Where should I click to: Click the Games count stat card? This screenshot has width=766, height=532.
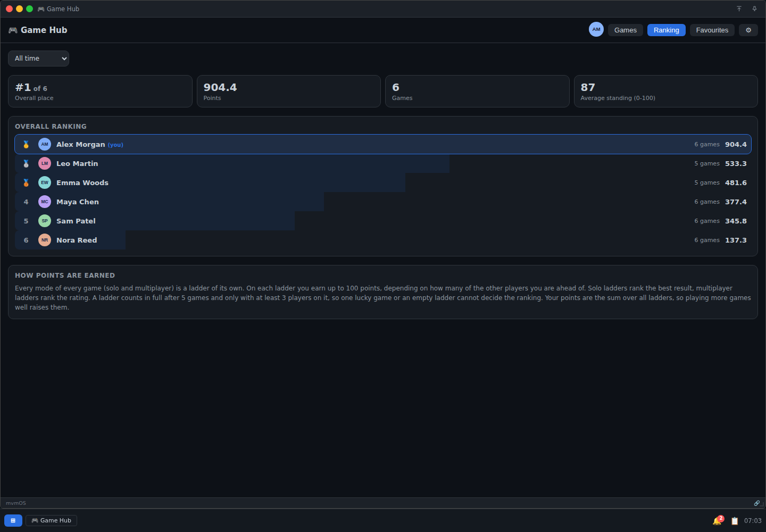tap(477, 92)
